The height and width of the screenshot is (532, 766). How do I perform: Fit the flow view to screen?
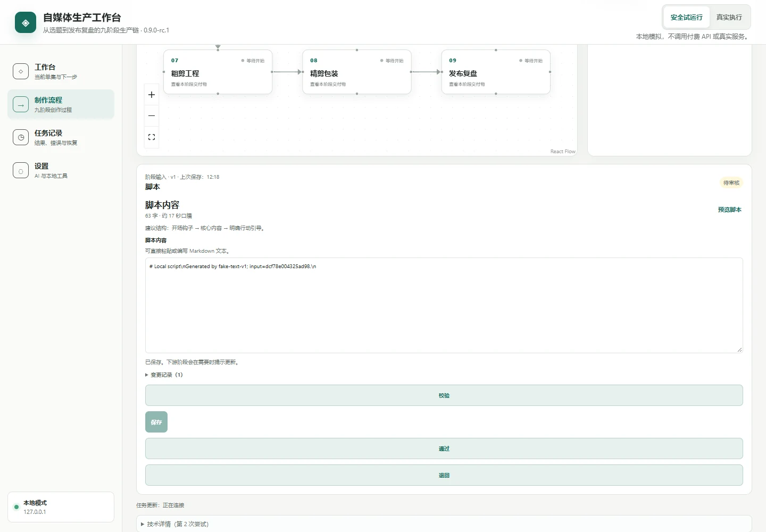pos(152,137)
